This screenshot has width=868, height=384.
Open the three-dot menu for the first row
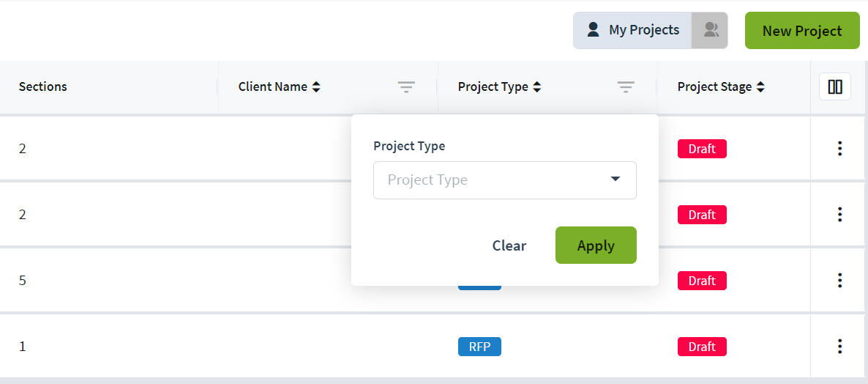[839, 149]
